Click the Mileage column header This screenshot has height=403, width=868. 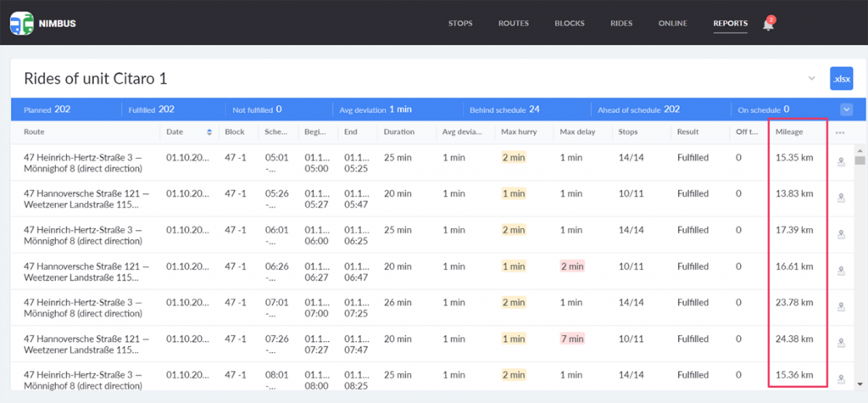[789, 132]
